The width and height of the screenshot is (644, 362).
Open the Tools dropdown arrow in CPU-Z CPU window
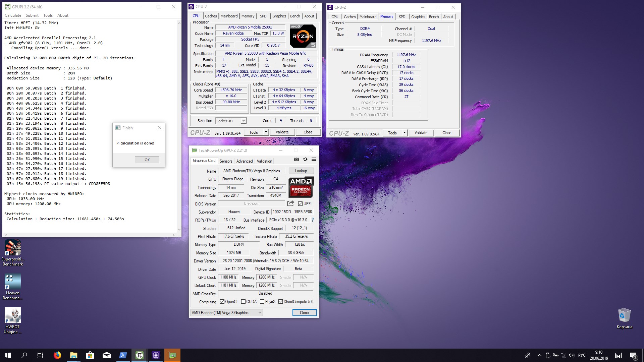[266, 132]
